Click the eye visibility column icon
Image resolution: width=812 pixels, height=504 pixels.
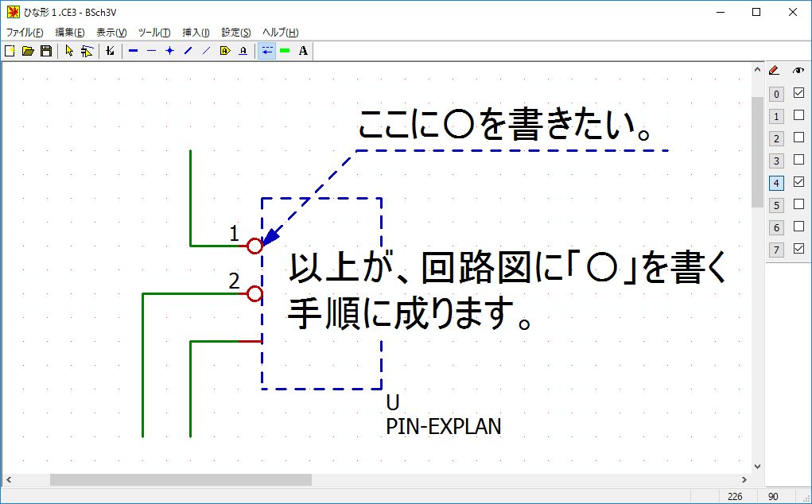(798, 71)
